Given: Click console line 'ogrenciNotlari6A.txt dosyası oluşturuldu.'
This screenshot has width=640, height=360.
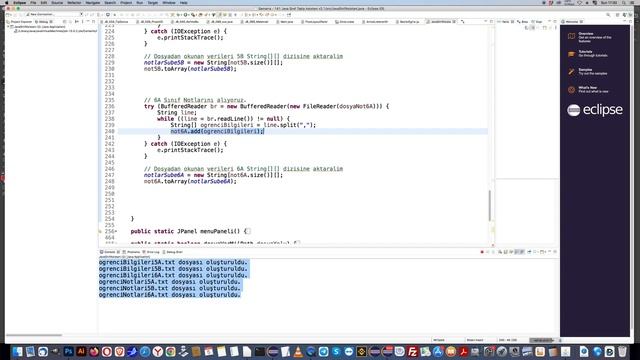Looking at the screenshot, I should point(170,295).
